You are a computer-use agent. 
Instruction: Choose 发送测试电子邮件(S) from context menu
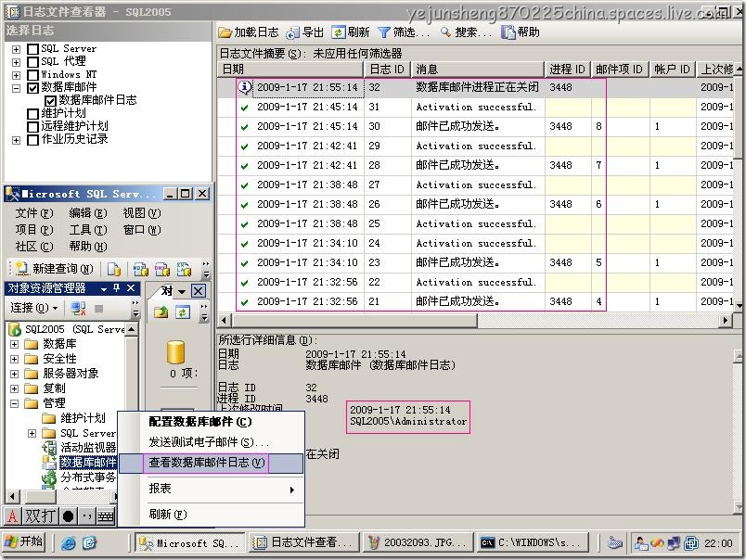point(211,442)
